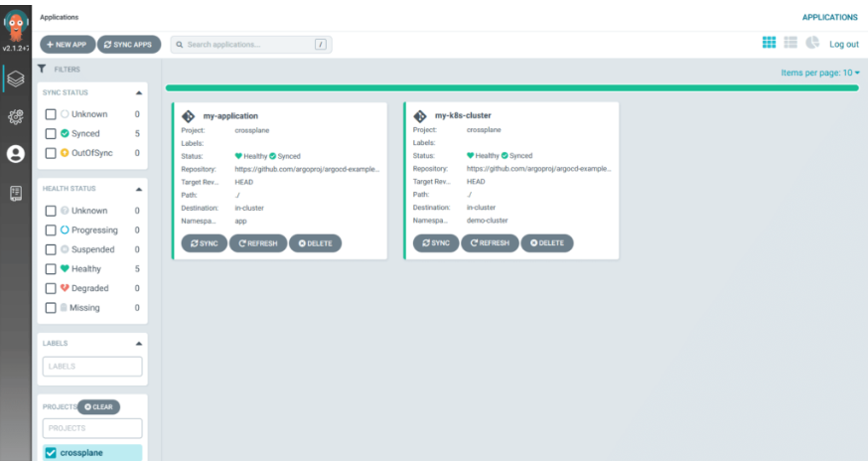The image size is (868, 463).
Task: Collapse the Health Status filter section
Action: point(138,188)
